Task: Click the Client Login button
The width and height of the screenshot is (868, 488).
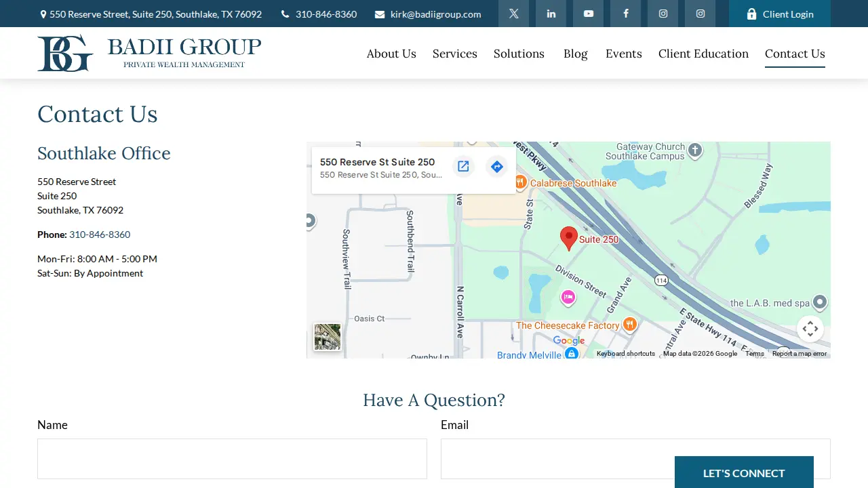Action: (x=780, y=14)
